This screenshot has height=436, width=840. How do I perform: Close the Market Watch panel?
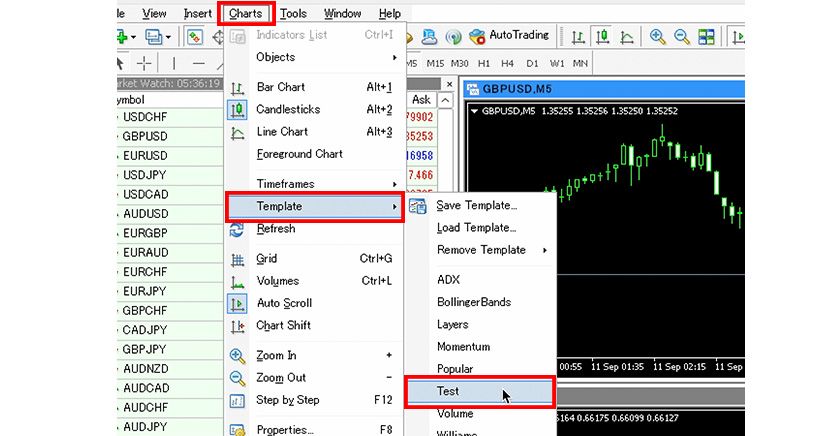(x=449, y=84)
